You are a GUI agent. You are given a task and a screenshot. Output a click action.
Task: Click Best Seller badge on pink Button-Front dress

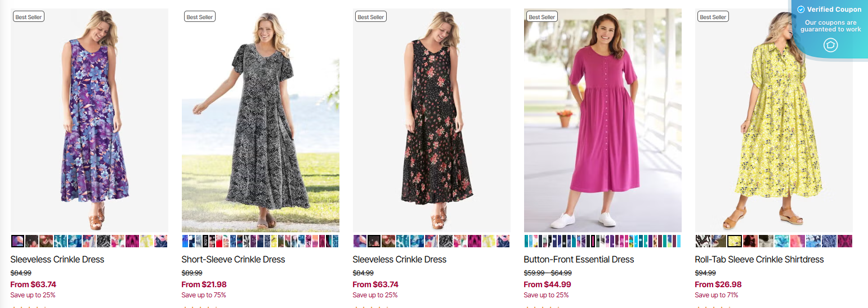[x=542, y=17]
